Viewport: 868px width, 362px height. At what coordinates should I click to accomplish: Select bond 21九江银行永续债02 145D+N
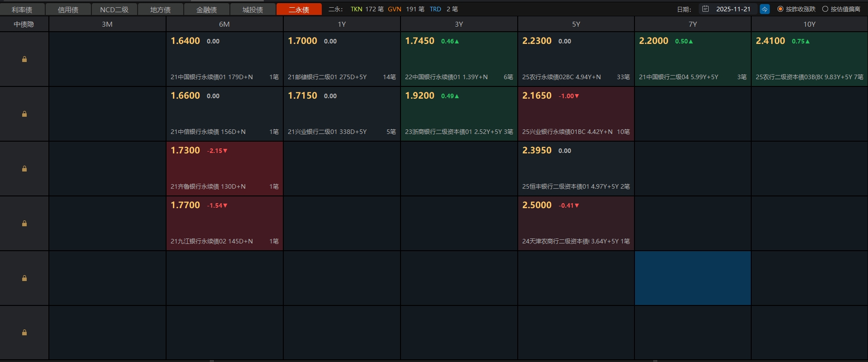coord(212,241)
